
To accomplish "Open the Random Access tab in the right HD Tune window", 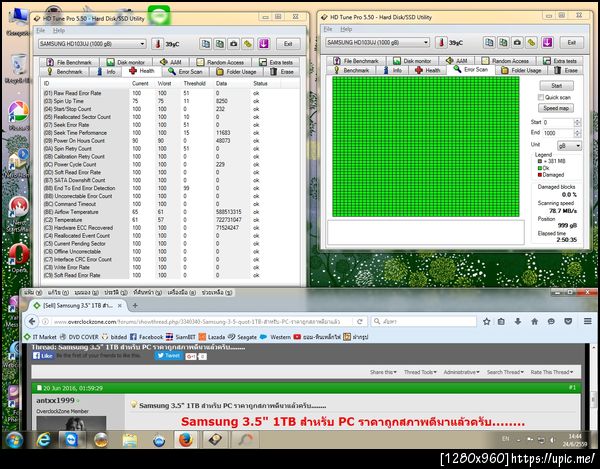I will [x=505, y=60].
